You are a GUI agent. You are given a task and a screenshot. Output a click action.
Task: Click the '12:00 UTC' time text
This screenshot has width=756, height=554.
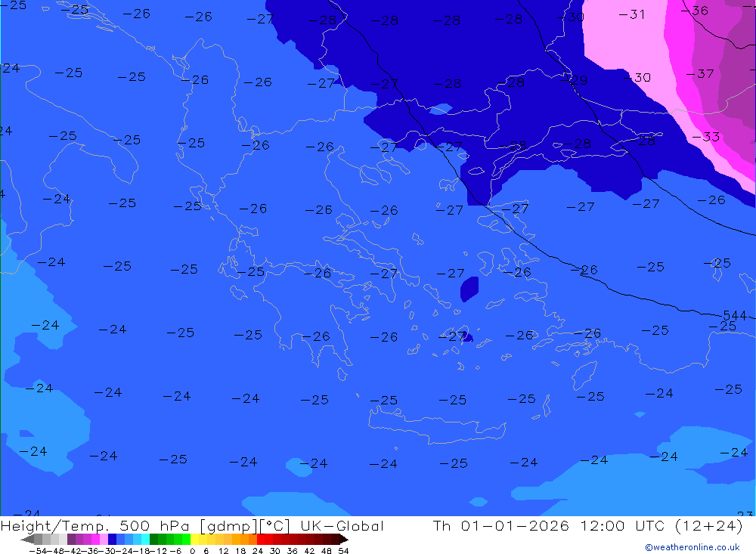pos(622,525)
